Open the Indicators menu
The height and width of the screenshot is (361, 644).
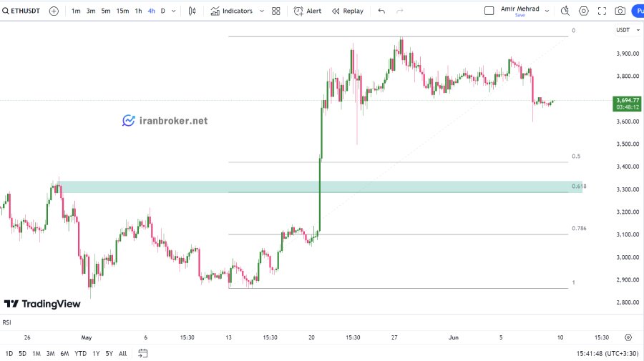point(232,11)
